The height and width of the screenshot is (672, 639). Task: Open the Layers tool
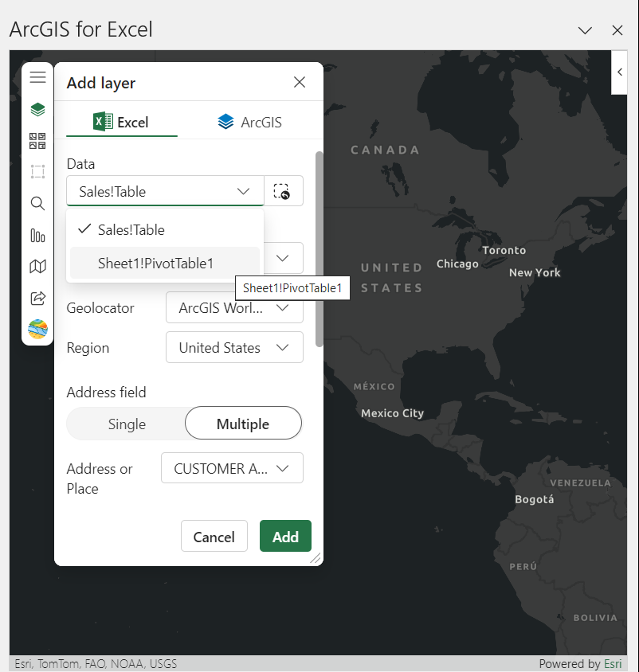37,109
